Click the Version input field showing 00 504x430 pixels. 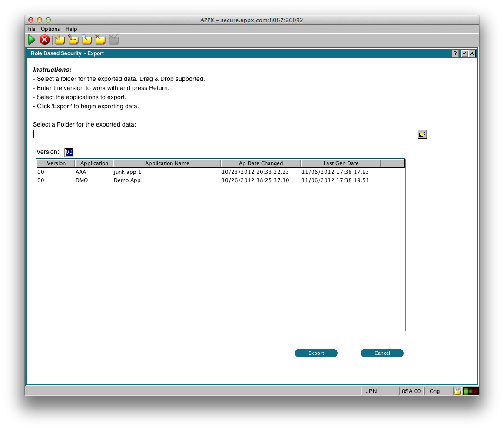pyautogui.click(x=69, y=152)
